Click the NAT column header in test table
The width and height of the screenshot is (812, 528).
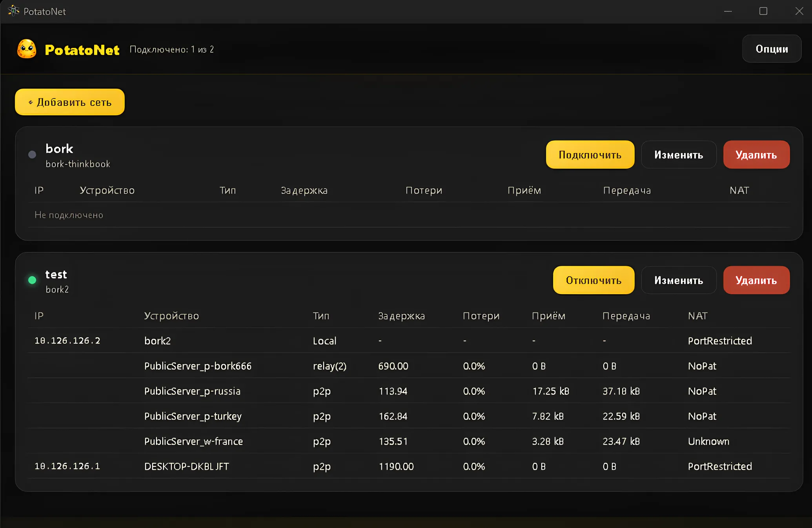[697, 316]
